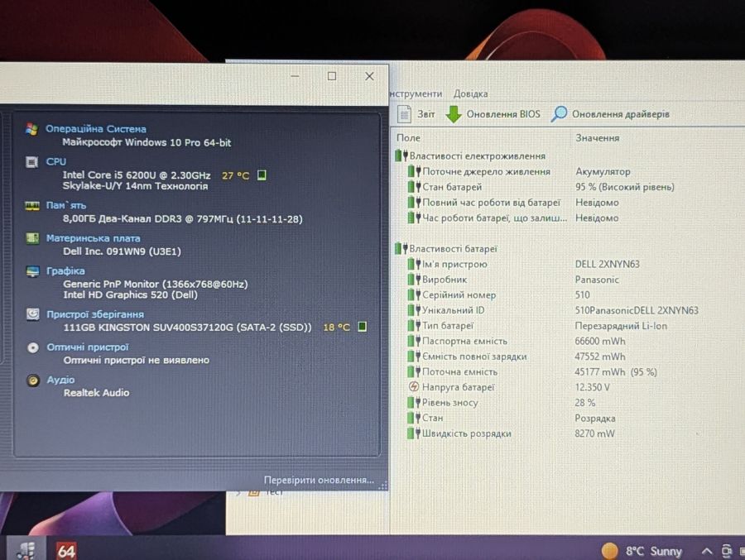Open the Аудіо section link
745x560 pixels.
pos(60,380)
